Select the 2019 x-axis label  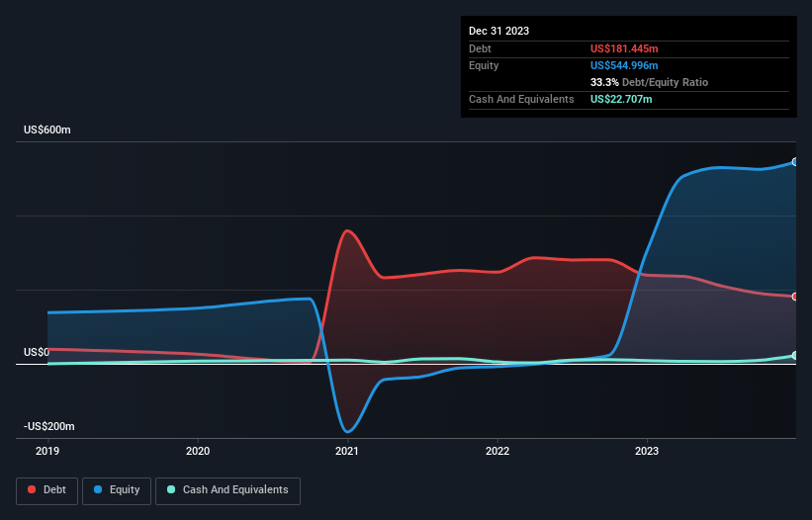point(47,451)
